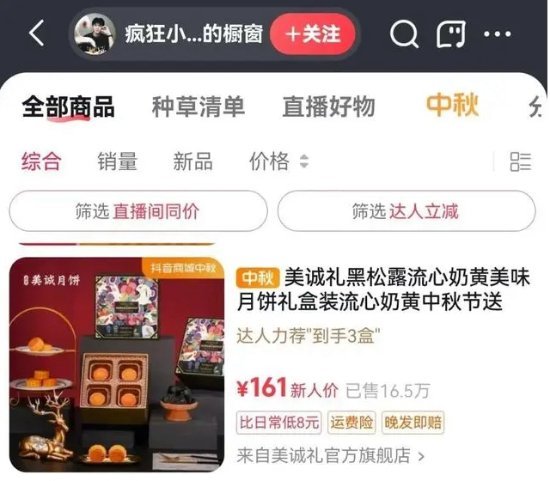550x481 pixels.
Task: Tap the 抖音商城中秋 banner on the image
Action: [x=183, y=268]
